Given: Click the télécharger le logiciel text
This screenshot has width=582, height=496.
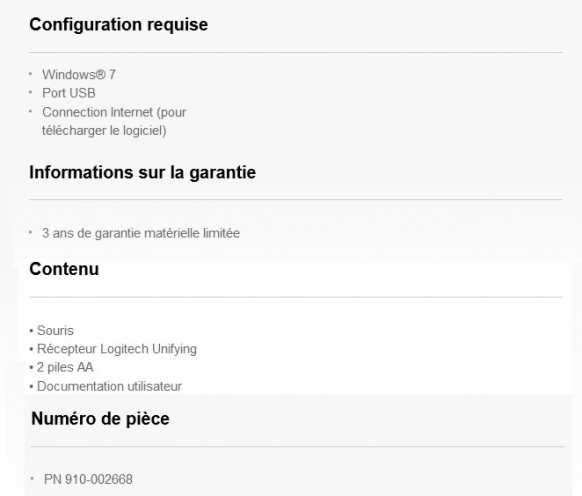Looking at the screenshot, I should pyautogui.click(x=104, y=131).
